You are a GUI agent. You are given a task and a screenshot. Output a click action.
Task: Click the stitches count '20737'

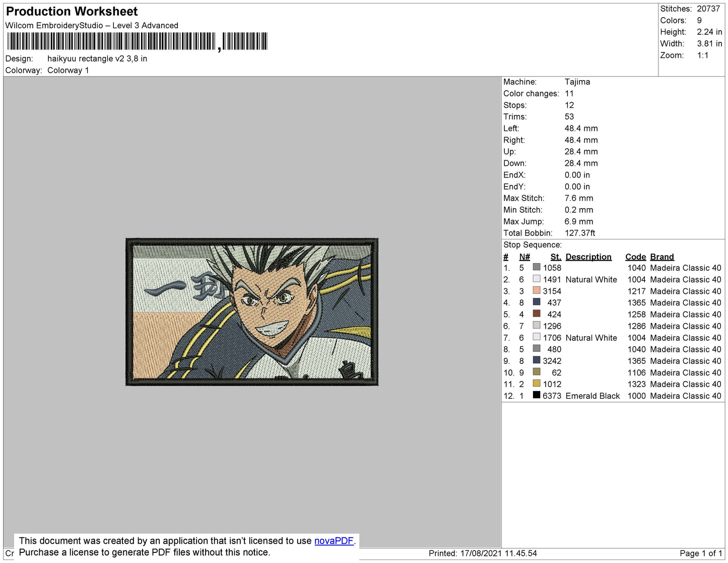coord(708,9)
